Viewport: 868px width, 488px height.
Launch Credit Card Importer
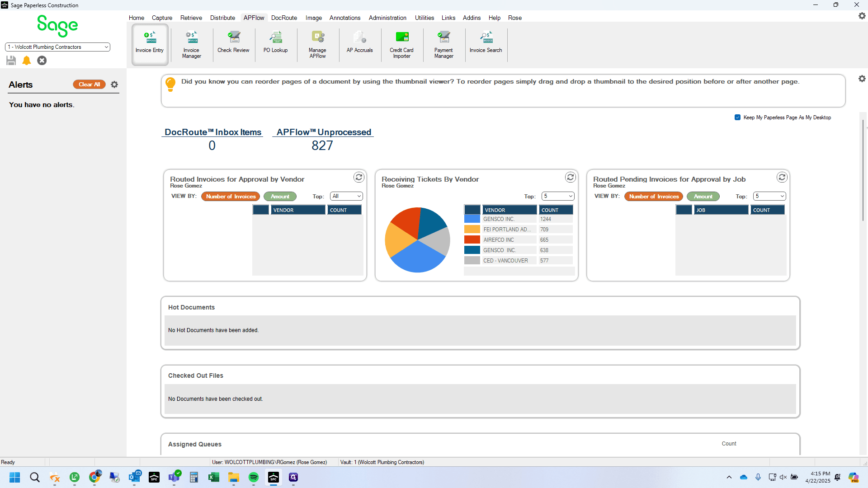401,44
